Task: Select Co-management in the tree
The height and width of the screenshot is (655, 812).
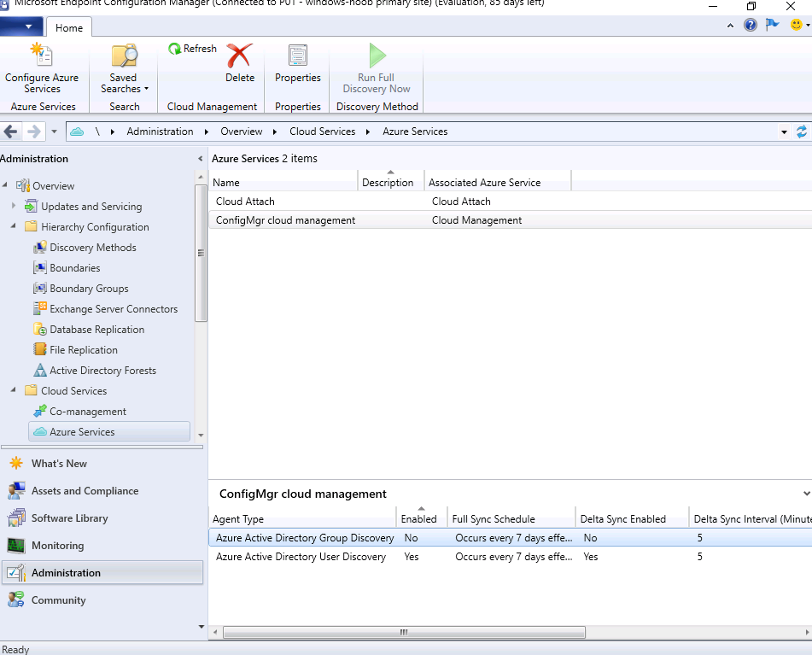Action: click(87, 412)
